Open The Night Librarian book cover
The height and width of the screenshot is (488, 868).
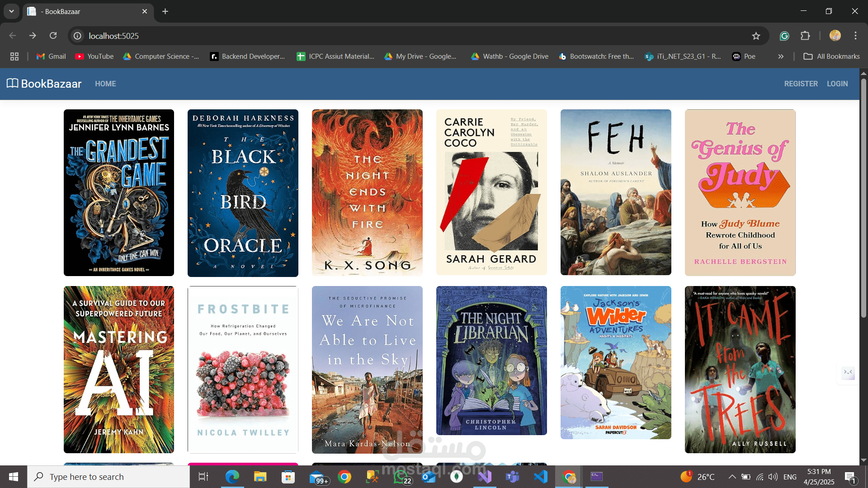pyautogui.click(x=491, y=361)
